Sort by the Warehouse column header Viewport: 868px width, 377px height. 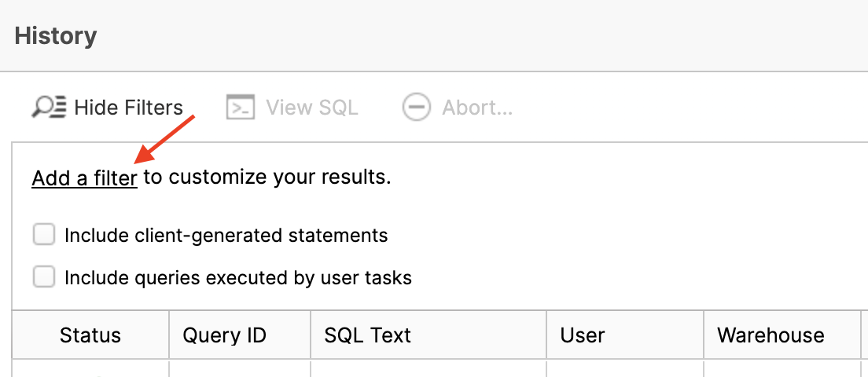(x=771, y=335)
